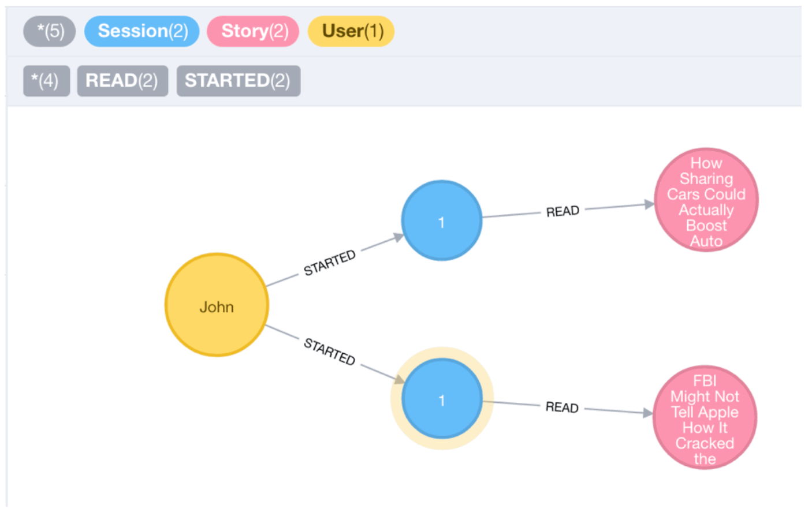
Task: Select the *(5) all nodes label
Action: [x=50, y=31]
